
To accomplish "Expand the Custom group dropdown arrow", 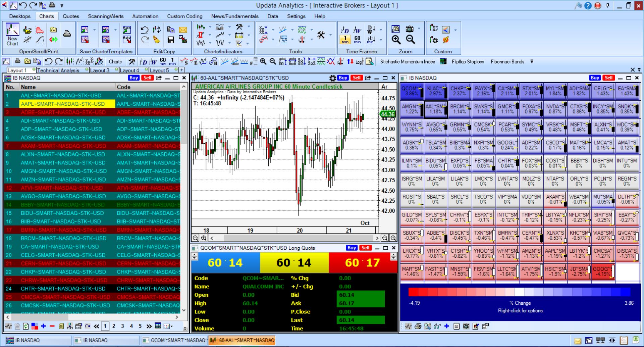I will [x=455, y=30].
